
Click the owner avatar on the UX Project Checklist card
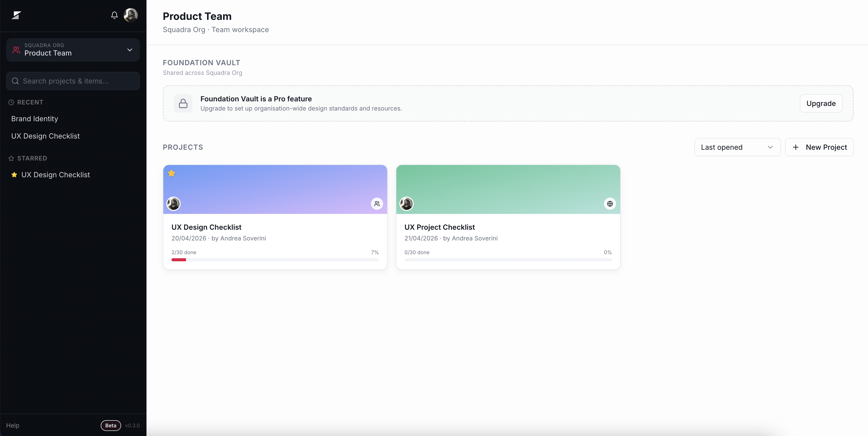(406, 204)
